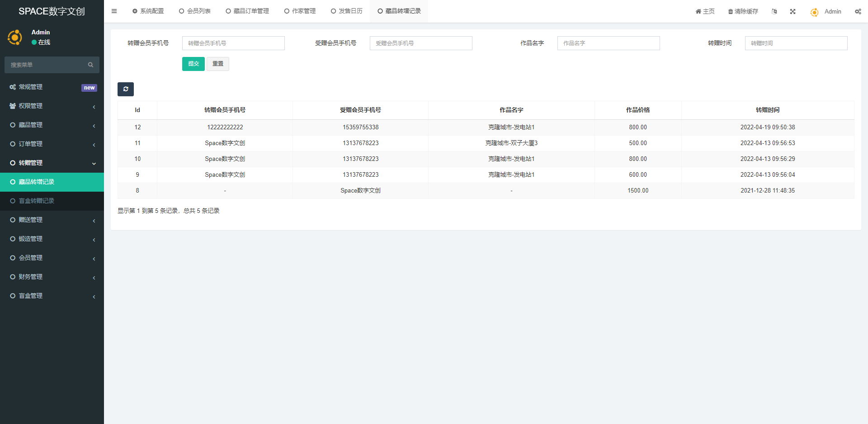The image size is (868, 424).
Task: Expand the 藏品管理 sidebar group
Action: point(52,125)
